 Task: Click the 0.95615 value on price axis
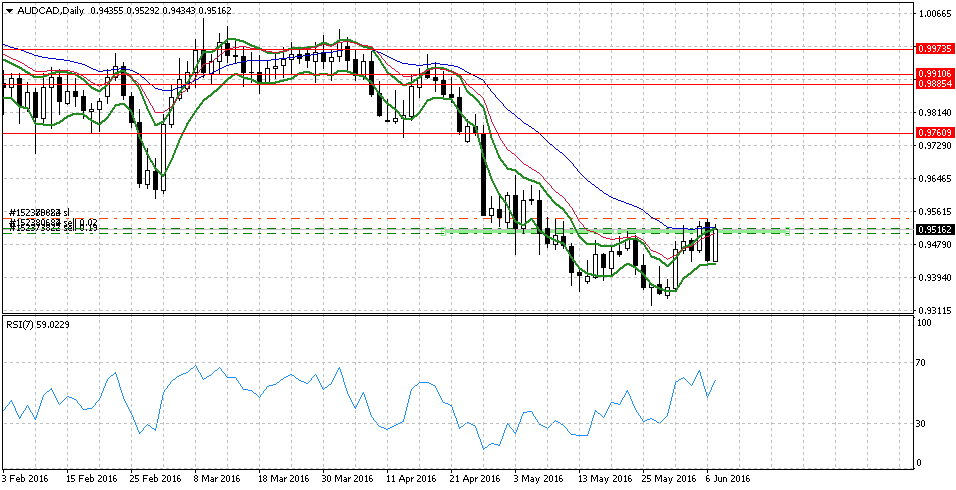click(x=936, y=213)
